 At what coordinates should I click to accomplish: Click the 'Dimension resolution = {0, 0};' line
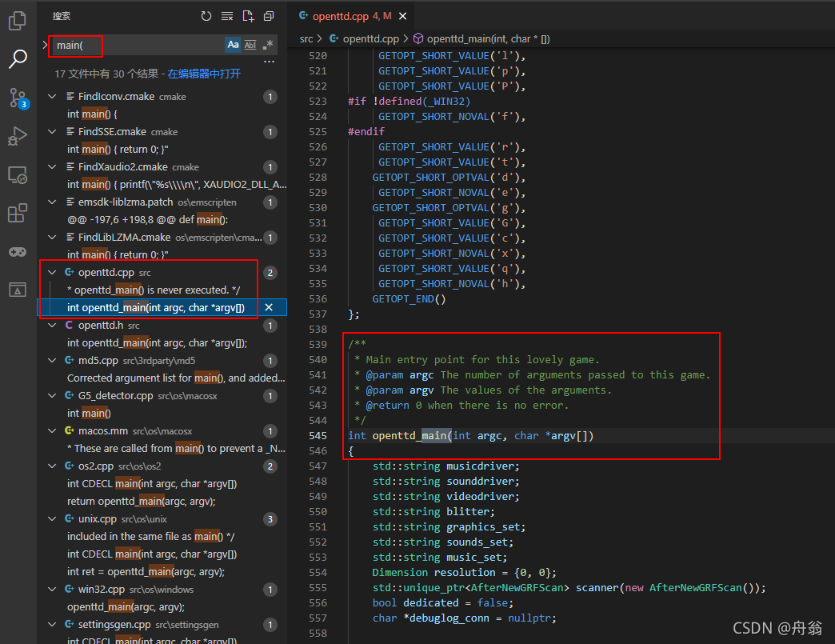(x=465, y=573)
